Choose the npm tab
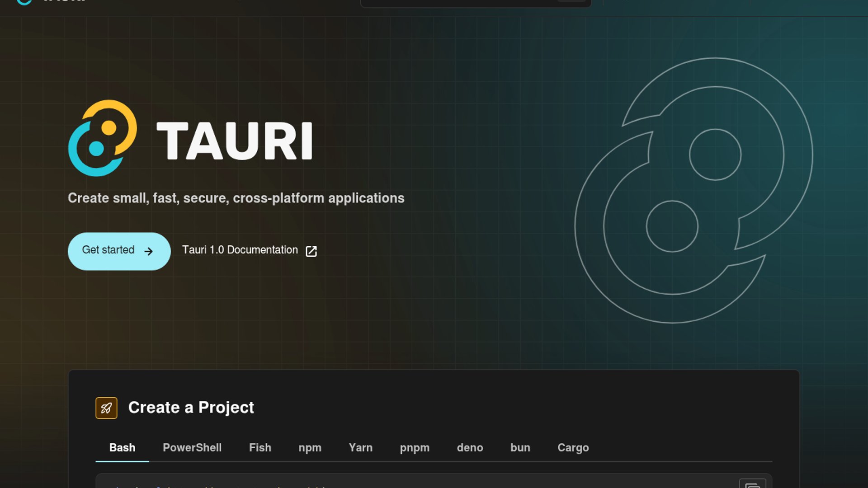 click(x=310, y=448)
